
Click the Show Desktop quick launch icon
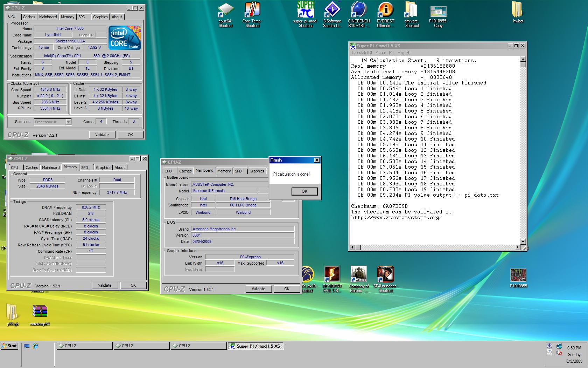pyautogui.click(x=27, y=346)
